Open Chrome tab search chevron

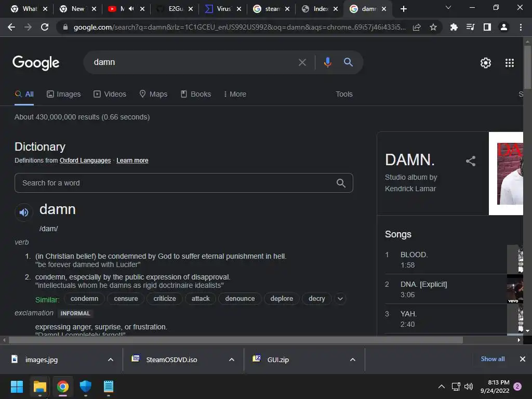tap(448, 7)
